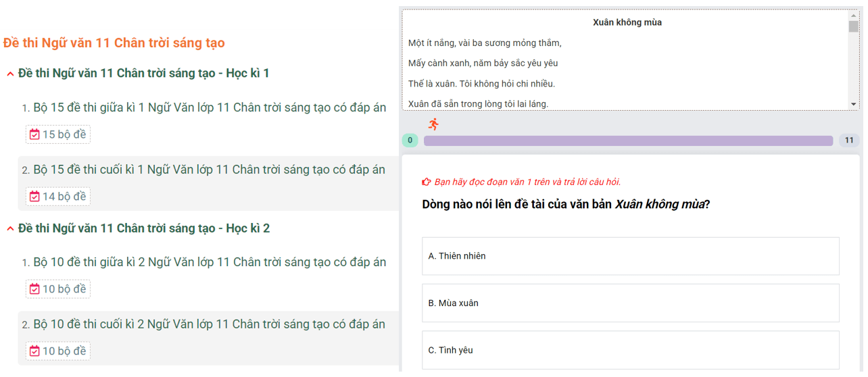The image size is (868, 377).
Task: Select answer B. Mùa xuân
Action: (x=630, y=303)
